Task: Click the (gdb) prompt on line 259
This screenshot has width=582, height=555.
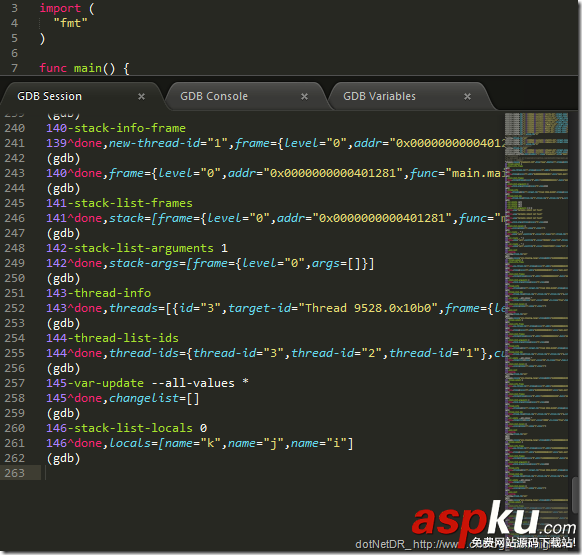Action: pos(63,413)
